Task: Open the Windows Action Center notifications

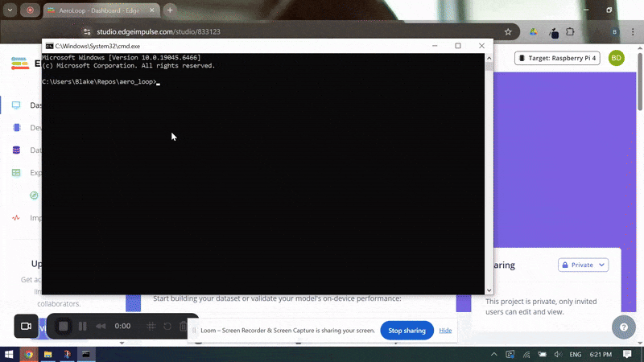Action: point(627,354)
